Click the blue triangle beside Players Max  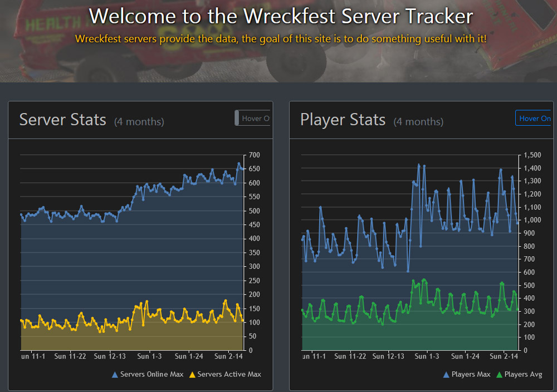[x=446, y=375]
